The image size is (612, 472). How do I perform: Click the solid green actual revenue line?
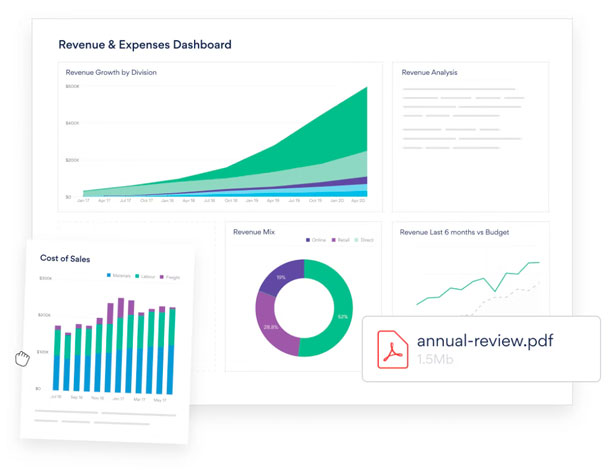click(478, 282)
